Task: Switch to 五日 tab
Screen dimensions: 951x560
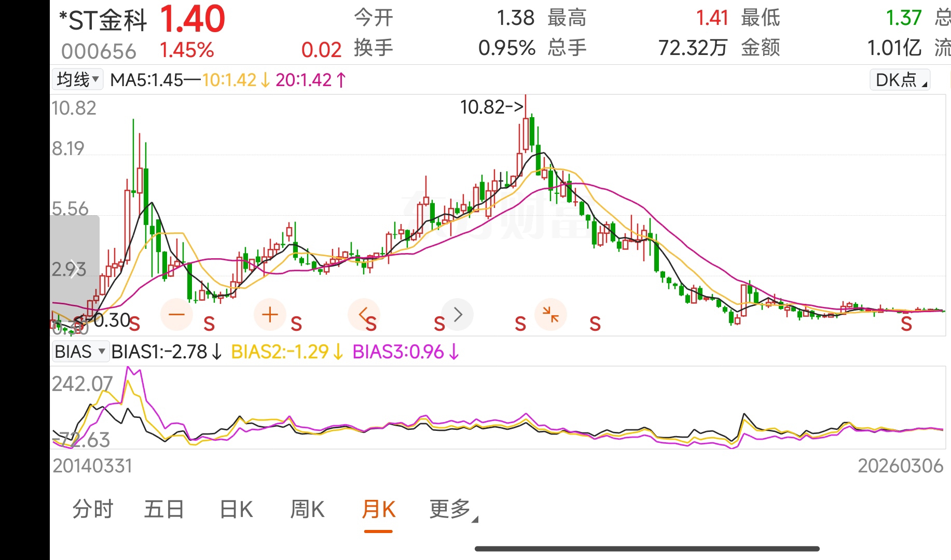Action: (164, 509)
